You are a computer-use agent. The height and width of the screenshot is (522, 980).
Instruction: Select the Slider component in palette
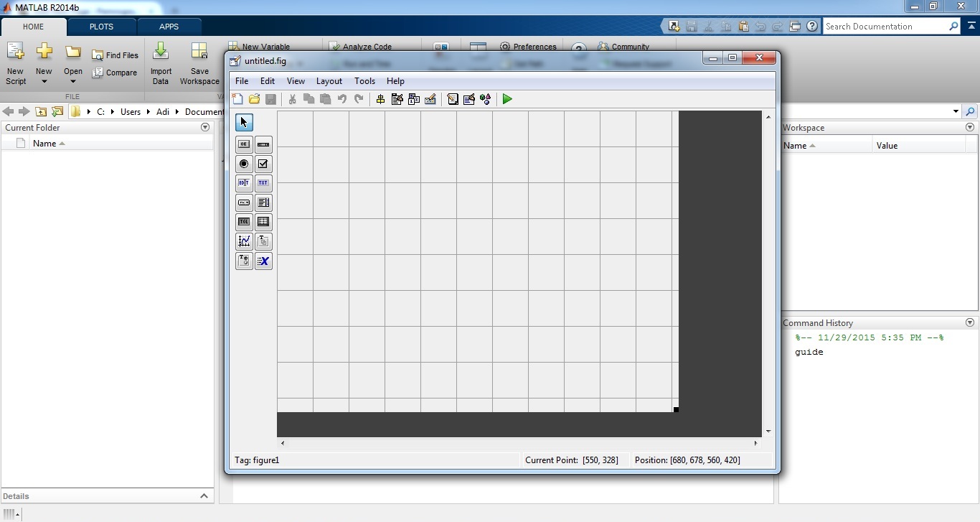pyautogui.click(x=263, y=144)
